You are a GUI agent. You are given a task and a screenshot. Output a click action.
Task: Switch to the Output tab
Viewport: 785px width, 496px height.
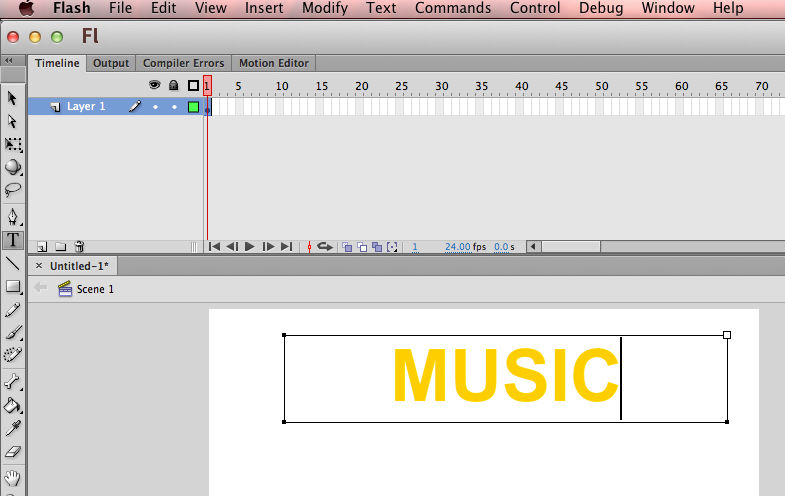[111, 63]
